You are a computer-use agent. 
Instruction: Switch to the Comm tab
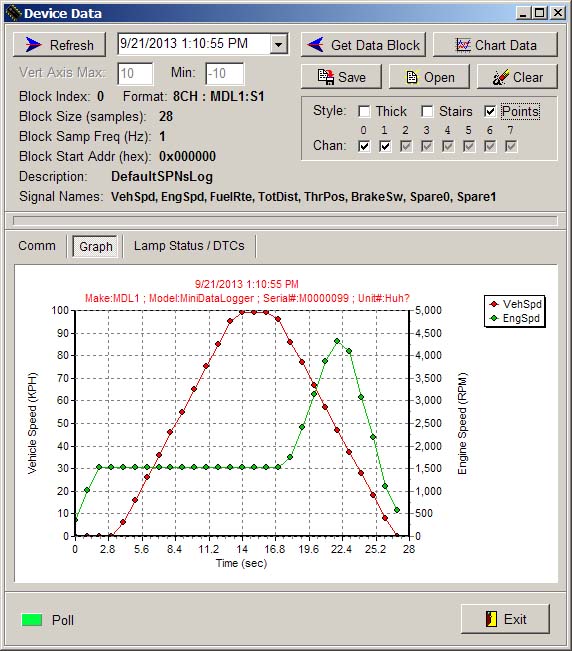point(37,245)
